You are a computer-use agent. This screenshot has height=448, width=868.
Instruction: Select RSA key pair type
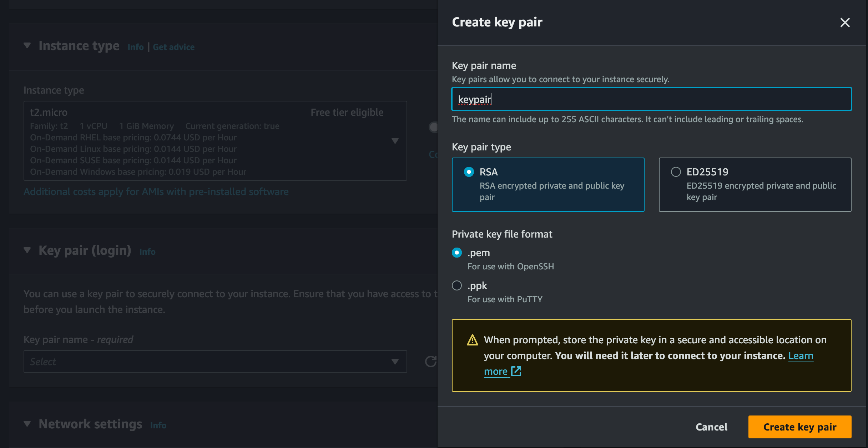tap(469, 172)
